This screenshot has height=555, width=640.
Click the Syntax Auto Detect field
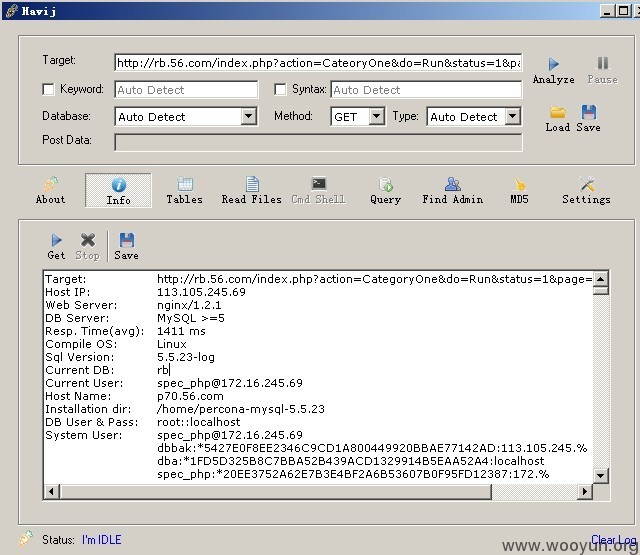point(426,89)
